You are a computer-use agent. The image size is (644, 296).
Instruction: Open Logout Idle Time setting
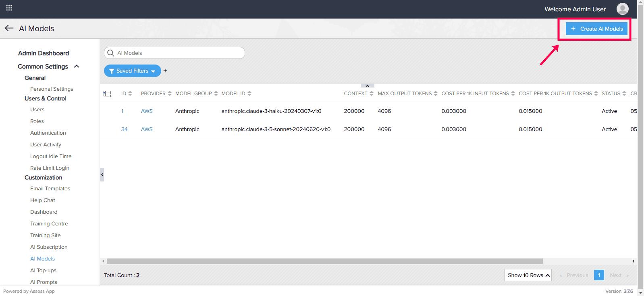[51, 156]
